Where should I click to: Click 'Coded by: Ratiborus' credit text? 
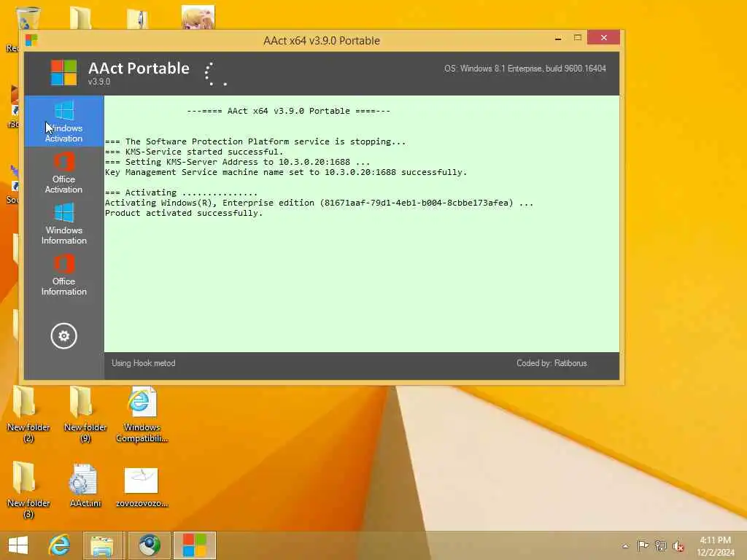click(x=551, y=363)
